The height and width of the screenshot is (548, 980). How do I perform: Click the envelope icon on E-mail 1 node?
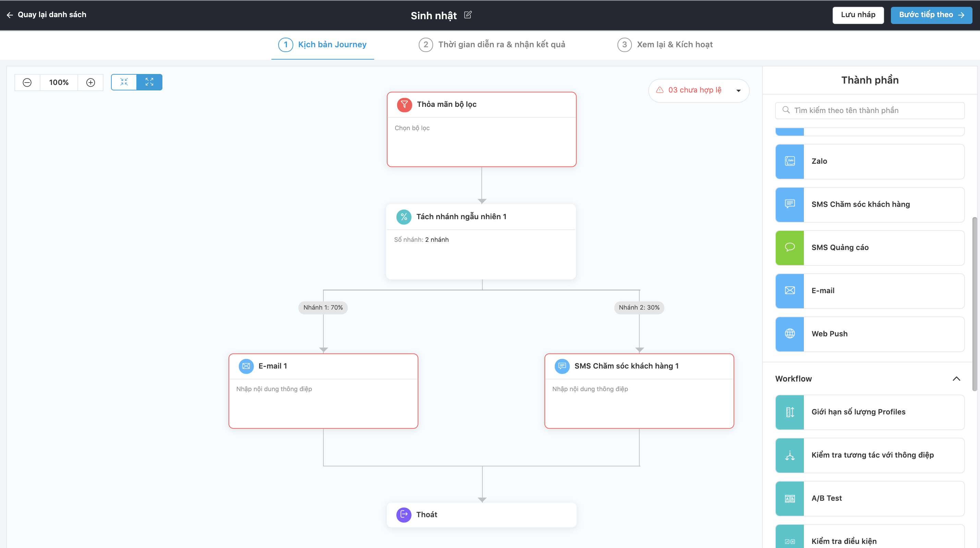(246, 366)
